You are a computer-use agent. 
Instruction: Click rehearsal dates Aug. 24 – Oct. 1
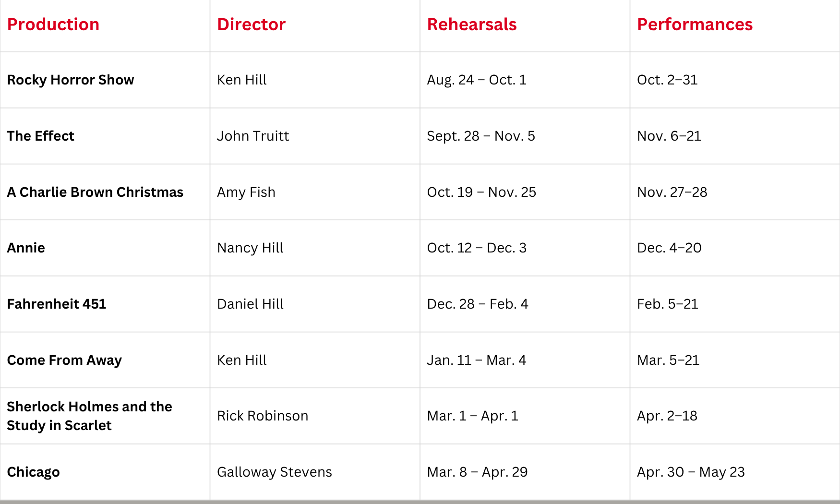[x=477, y=80]
